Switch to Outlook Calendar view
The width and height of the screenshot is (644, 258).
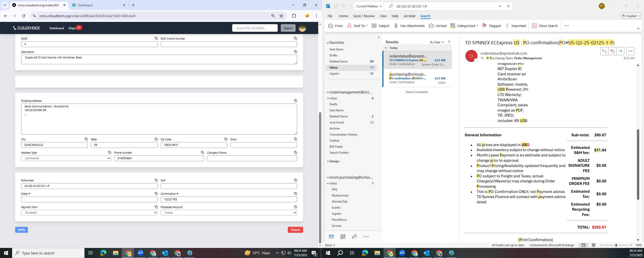click(343, 237)
